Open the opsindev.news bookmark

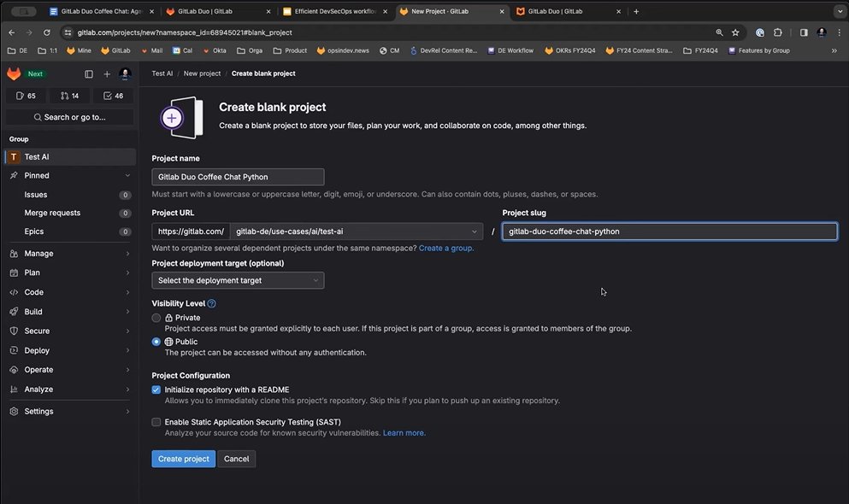tap(343, 50)
